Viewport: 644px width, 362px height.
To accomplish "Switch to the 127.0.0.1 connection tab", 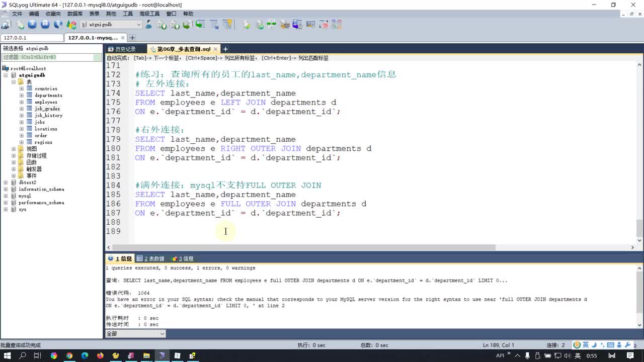I will (x=31, y=38).
